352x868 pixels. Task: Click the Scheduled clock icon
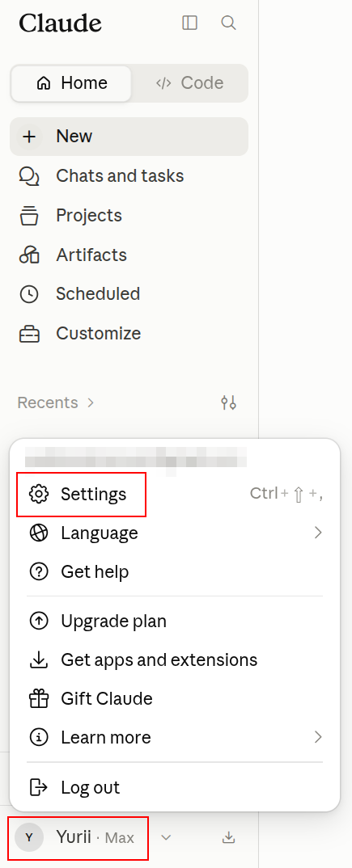point(29,294)
